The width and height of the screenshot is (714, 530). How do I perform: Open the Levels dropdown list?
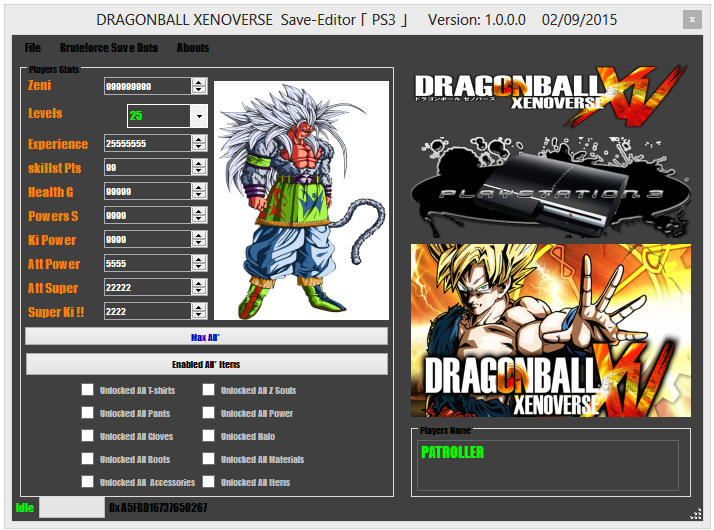coord(199,116)
